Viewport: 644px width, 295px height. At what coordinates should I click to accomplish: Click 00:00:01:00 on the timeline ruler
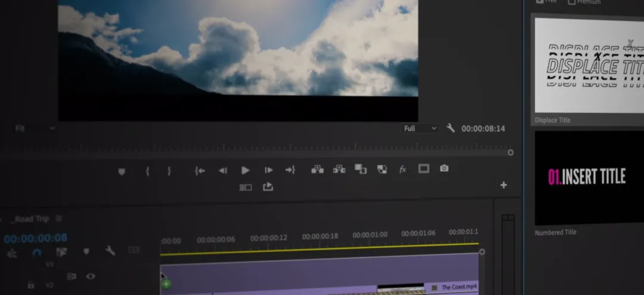tap(370, 235)
